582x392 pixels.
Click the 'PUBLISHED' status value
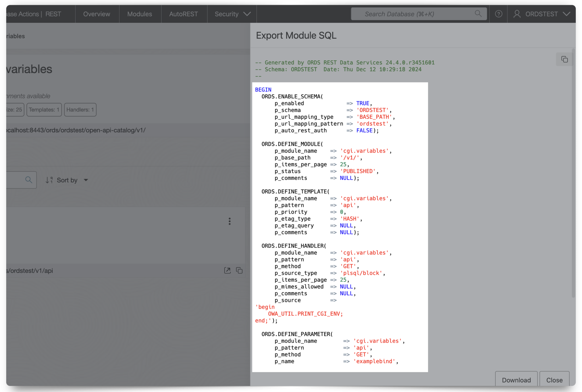358,171
